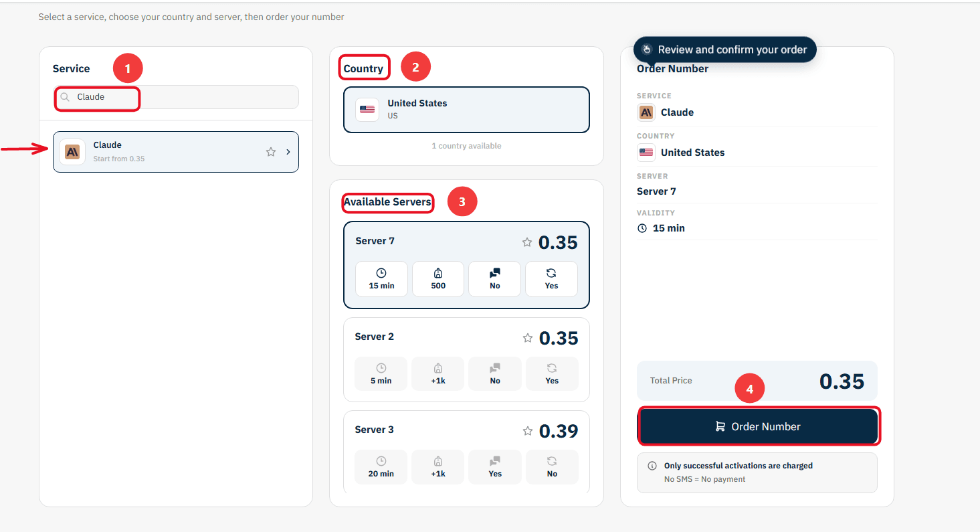Click the US flag in the order summary
This screenshot has width=980, height=532.
pyautogui.click(x=646, y=153)
